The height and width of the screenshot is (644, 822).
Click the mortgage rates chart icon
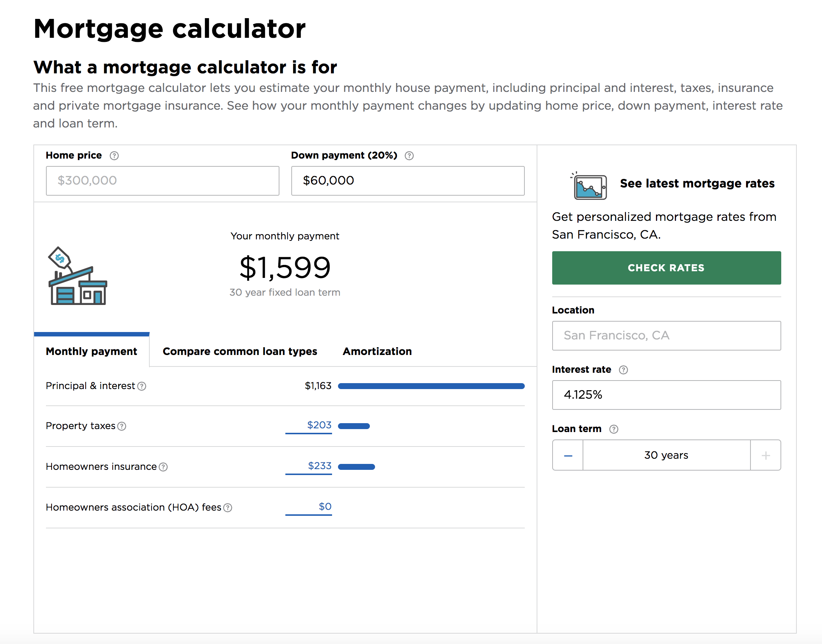[x=590, y=186]
